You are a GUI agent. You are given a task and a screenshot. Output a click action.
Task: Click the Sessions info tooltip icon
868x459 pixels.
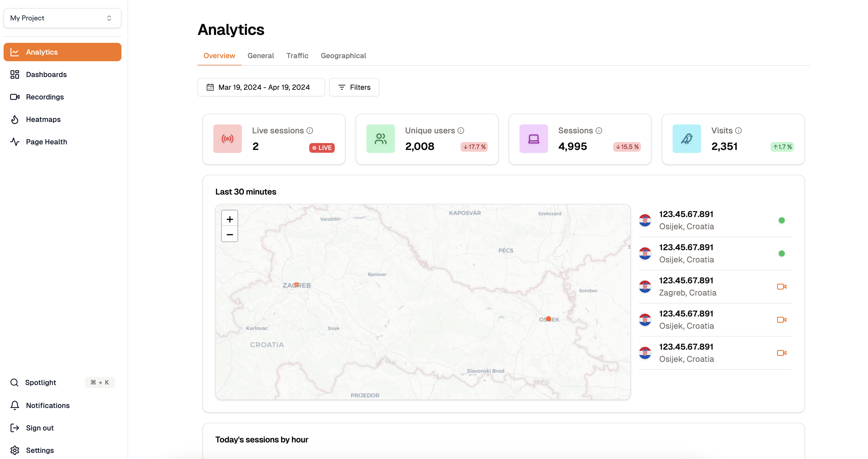599,130
